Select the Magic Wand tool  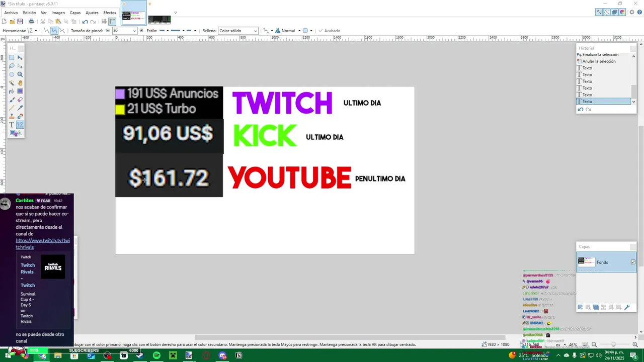[x=12, y=83]
